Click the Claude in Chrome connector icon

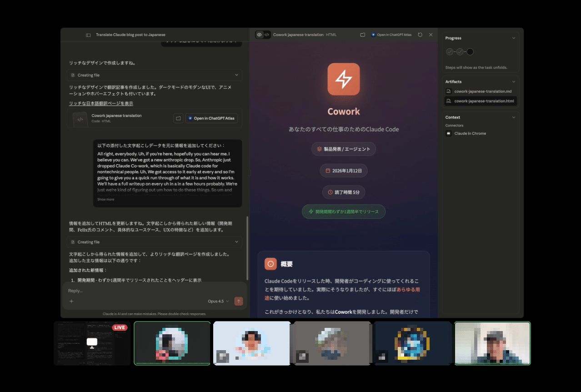pyautogui.click(x=449, y=133)
